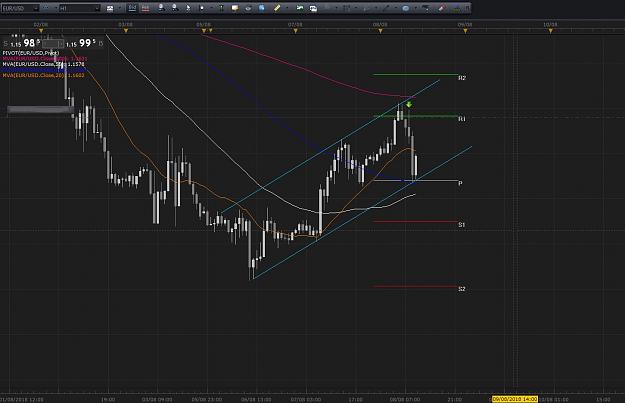Viewport: 625px width, 403px height.
Task: Click the vertical bars tool icon in toolbar
Action: pyautogui.click(x=347, y=8)
